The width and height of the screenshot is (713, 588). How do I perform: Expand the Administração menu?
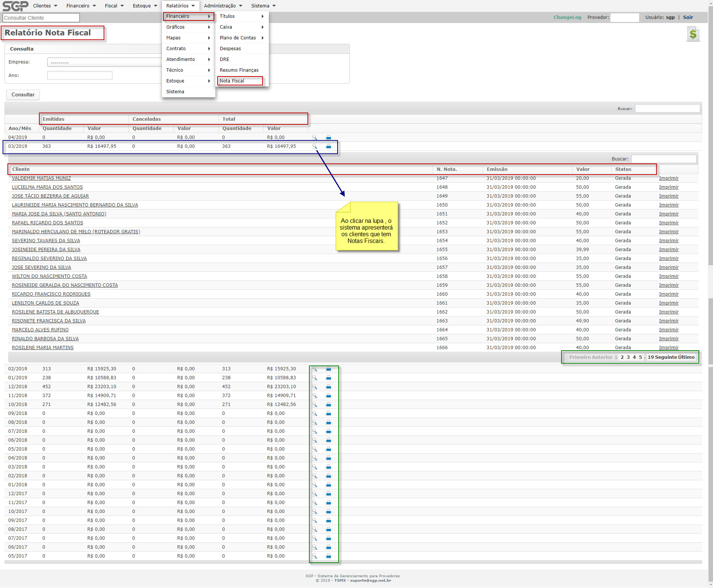[x=223, y=6]
